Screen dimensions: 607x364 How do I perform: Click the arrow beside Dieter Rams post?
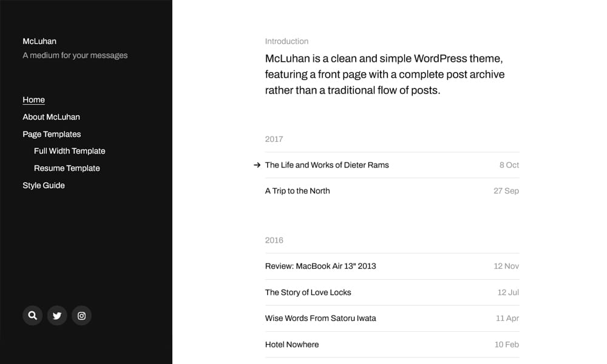(x=257, y=165)
